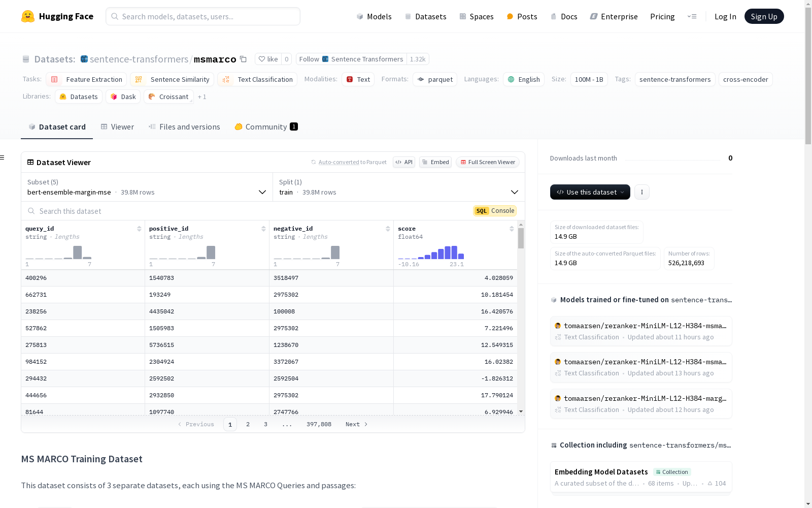The image size is (812, 508).
Task: Open the dataset viewer API button
Action: [x=404, y=162]
